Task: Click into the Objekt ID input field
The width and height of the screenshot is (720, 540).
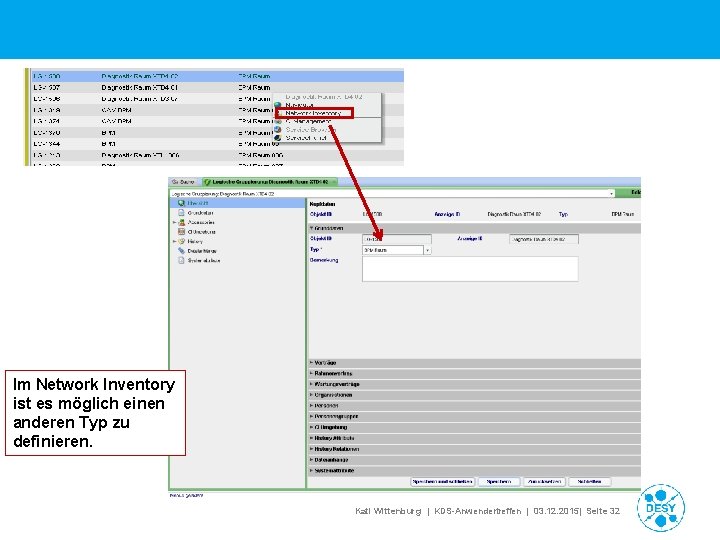Action: point(397,239)
